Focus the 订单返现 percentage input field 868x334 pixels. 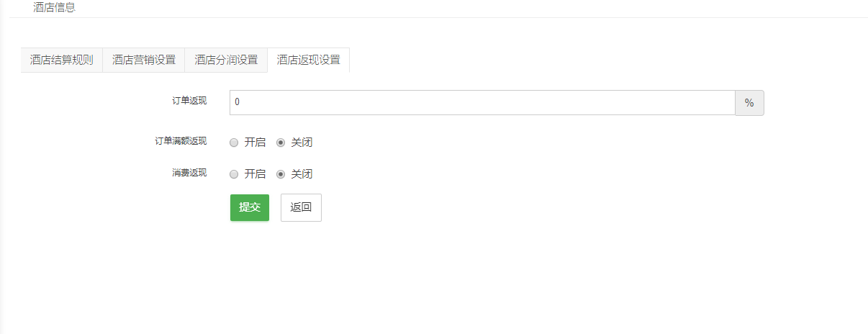tap(482, 102)
